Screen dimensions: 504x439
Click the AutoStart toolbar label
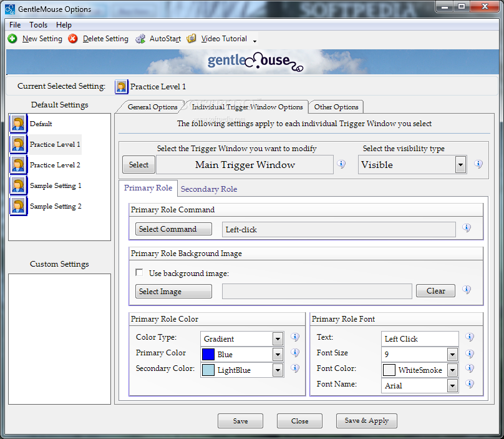[x=165, y=39]
